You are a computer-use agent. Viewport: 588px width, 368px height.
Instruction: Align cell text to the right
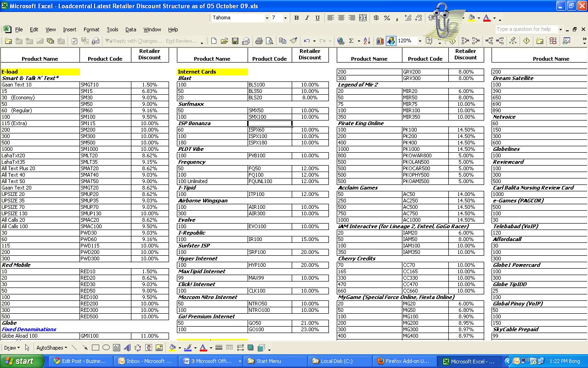[351, 18]
